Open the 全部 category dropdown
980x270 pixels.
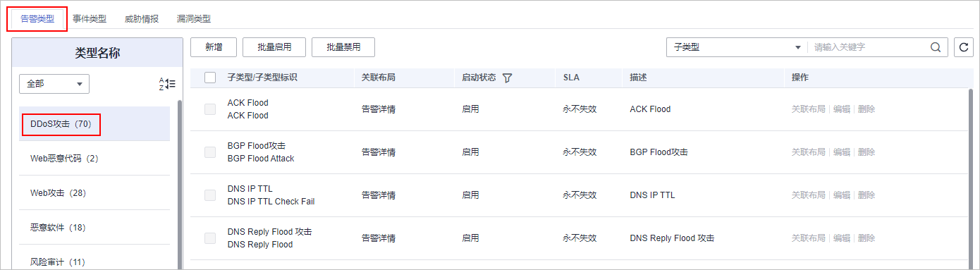click(x=54, y=84)
